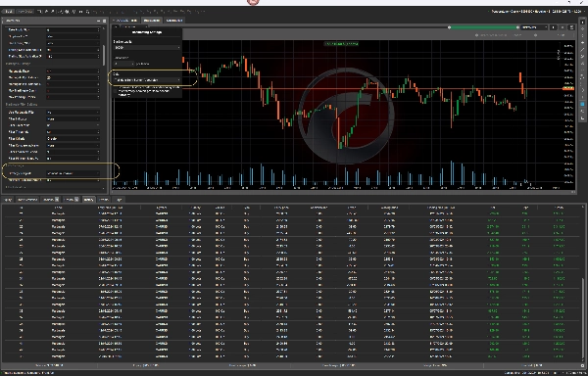Tick the checkbox below the Data dropdown

[x=115, y=91]
